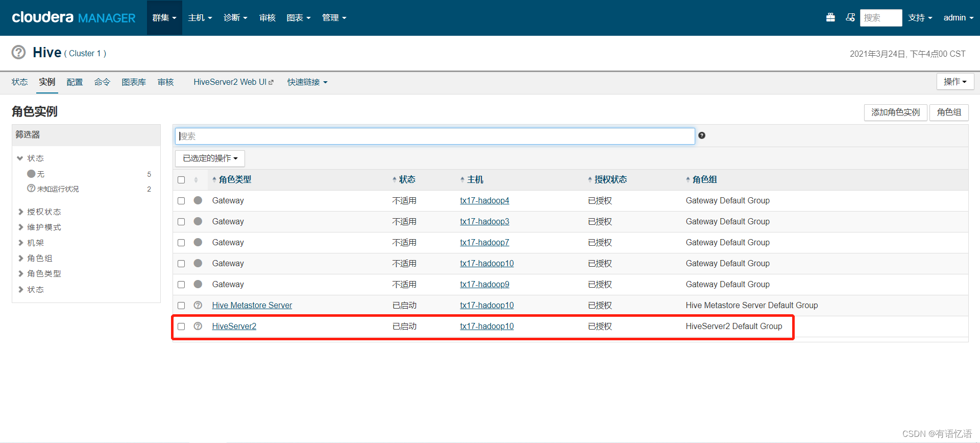Open the running commands icon in header
The width and height of the screenshot is (980, 443).
(850, 17)
